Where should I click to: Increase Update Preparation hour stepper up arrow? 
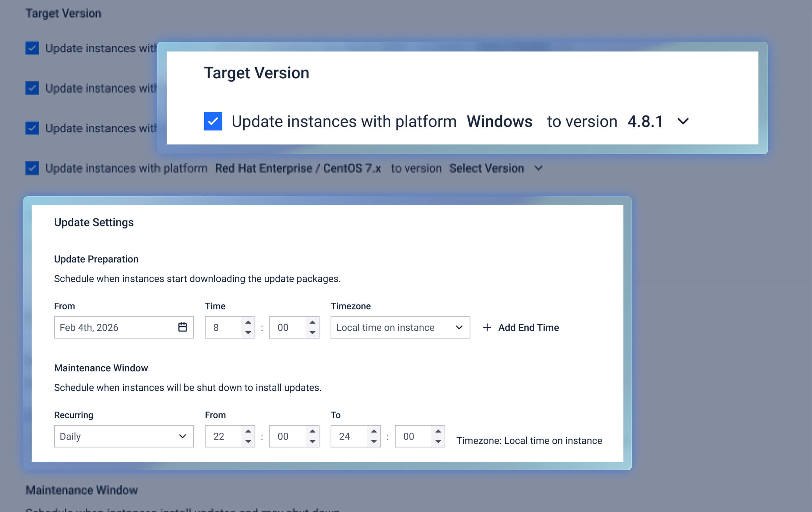click(248, 322)
